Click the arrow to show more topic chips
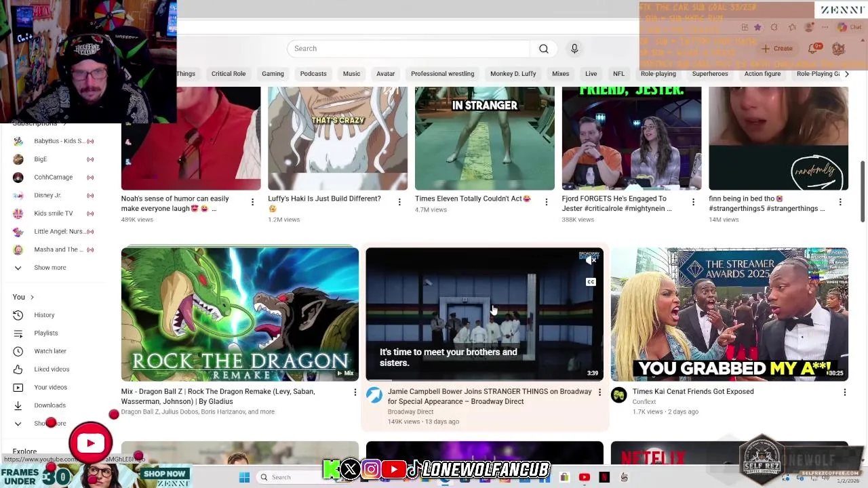This screenshot has width=868, height=488. click(x=846, y=74)
